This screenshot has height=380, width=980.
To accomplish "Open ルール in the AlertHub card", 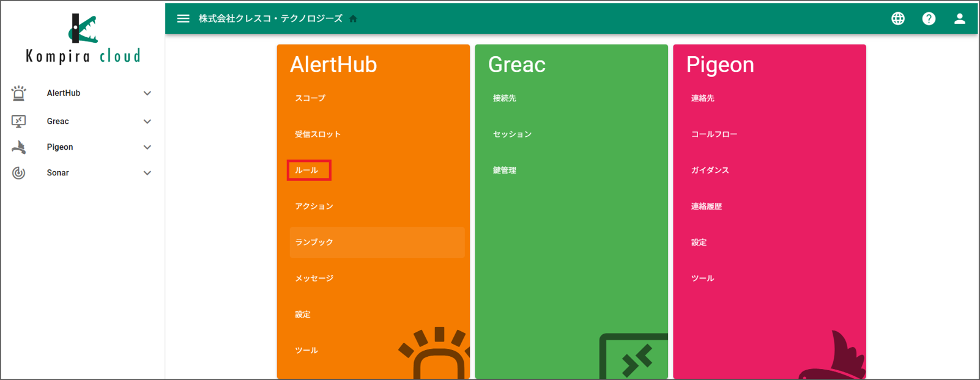I will coord(306,170).
